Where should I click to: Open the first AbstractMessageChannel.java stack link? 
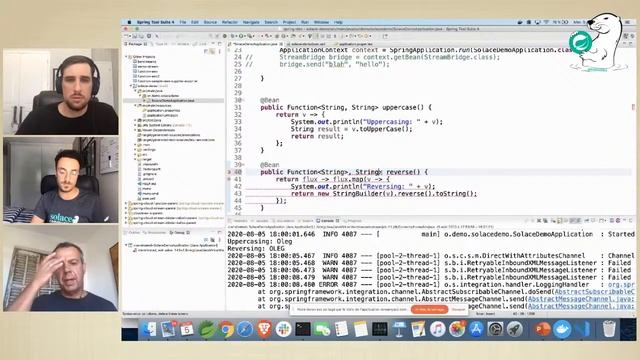point(581,299)
